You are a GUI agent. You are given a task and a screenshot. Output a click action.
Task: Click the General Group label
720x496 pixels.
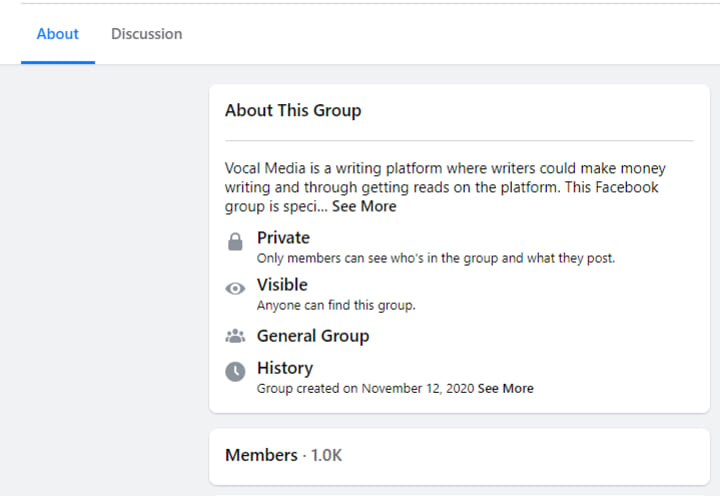coord(313,336)
